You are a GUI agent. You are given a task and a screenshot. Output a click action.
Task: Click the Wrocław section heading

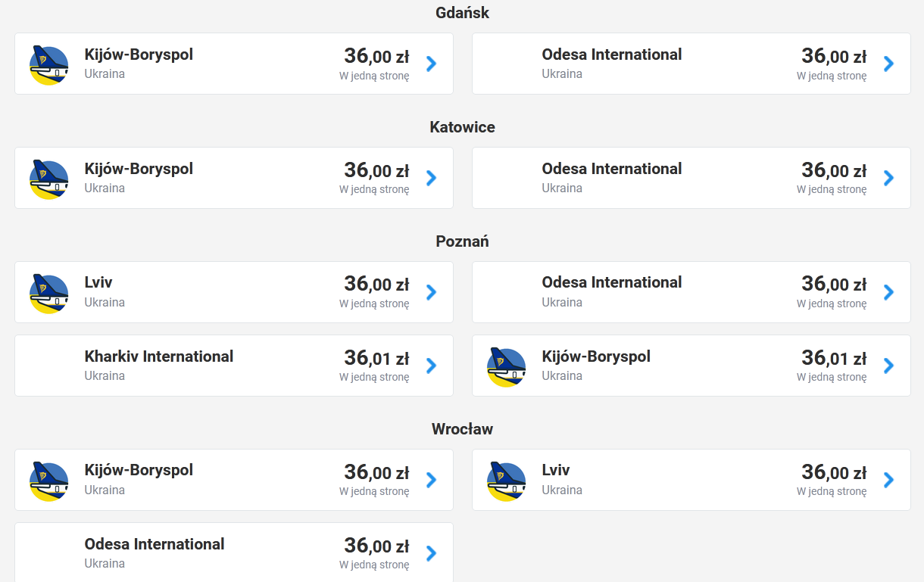click(462, 429)
